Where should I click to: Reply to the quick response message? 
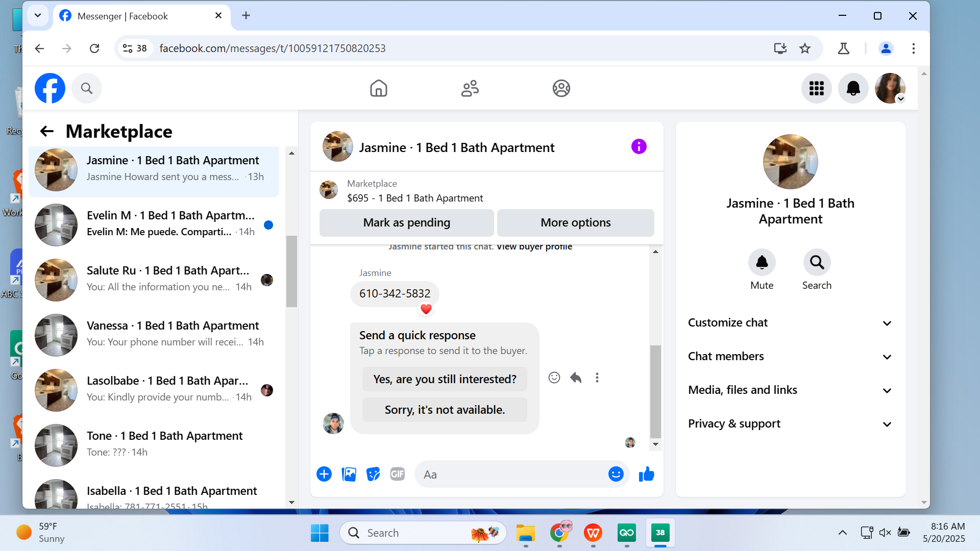(576, 378)
